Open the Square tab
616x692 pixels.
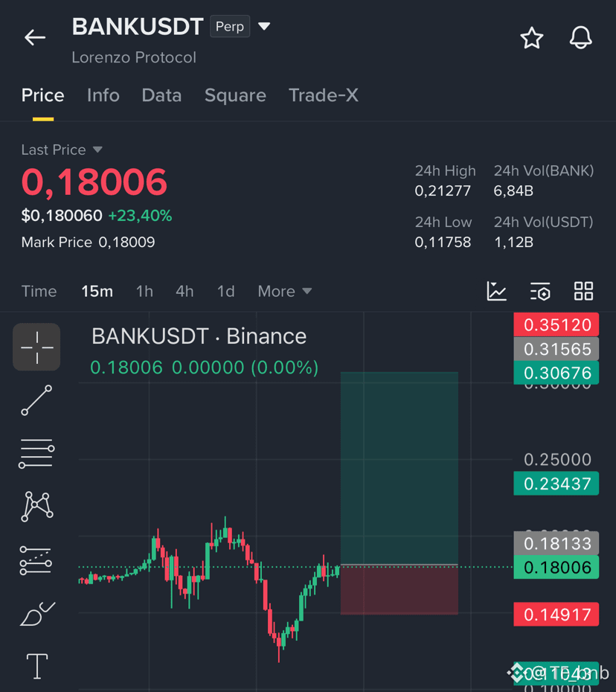[235, 95]
